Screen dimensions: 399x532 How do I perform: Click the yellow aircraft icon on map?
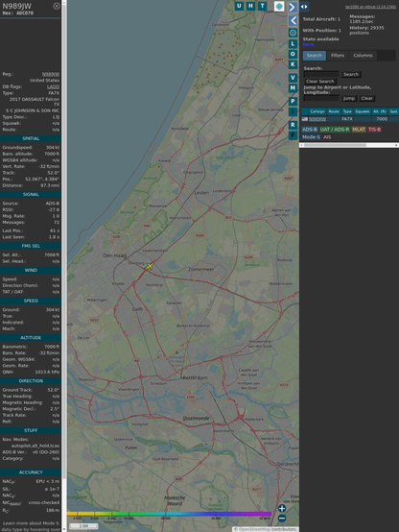150,266
